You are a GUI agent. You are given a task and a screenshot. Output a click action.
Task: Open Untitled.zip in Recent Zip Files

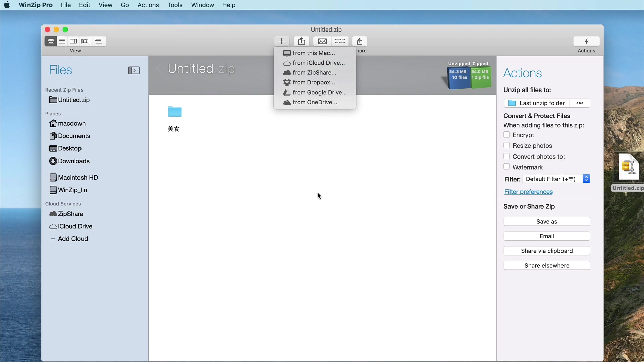click(x=69, y=100)
